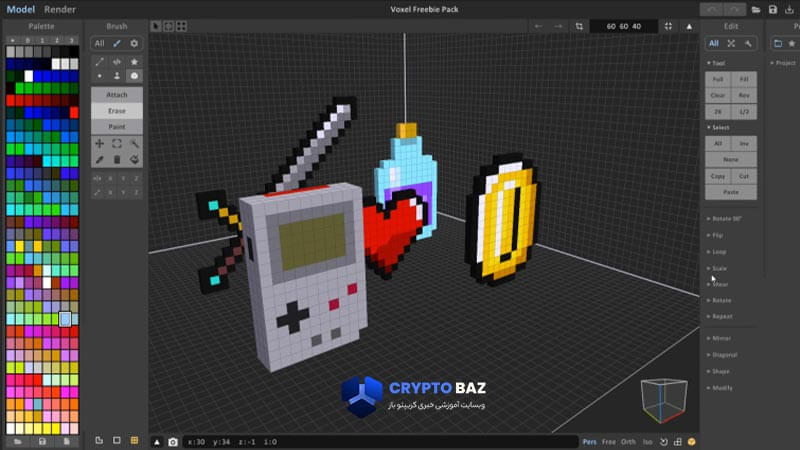Click the Paste button in Select section

pos(731,192)
